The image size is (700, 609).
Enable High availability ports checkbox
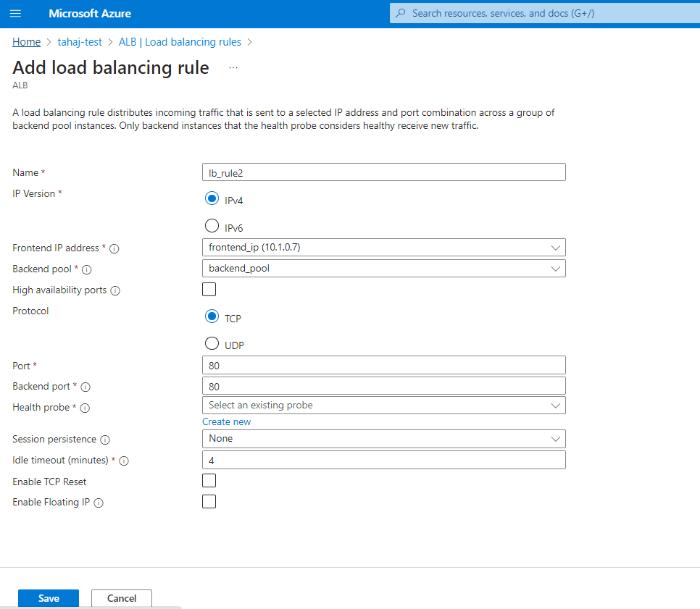tap(209, 289)
